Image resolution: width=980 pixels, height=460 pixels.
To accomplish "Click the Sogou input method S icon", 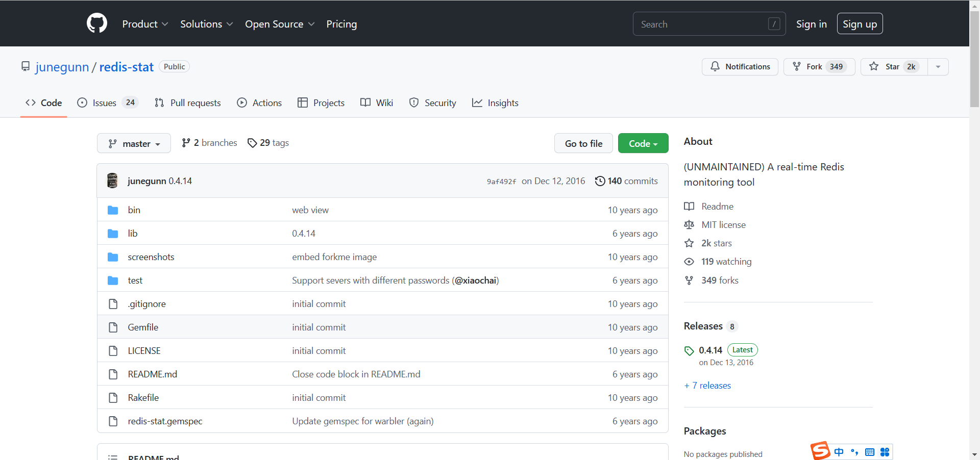I will pyautogui.click(x=820, y=451).
